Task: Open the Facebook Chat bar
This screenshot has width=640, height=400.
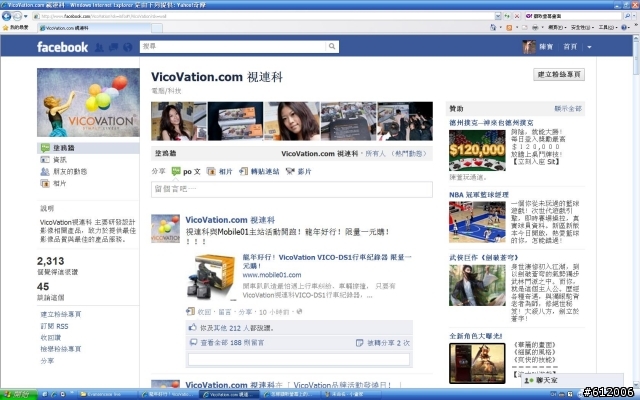Action: (x=572, y=380)
